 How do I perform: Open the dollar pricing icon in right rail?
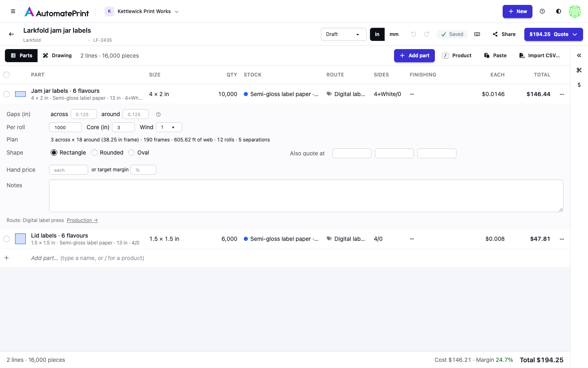point(579,85)
